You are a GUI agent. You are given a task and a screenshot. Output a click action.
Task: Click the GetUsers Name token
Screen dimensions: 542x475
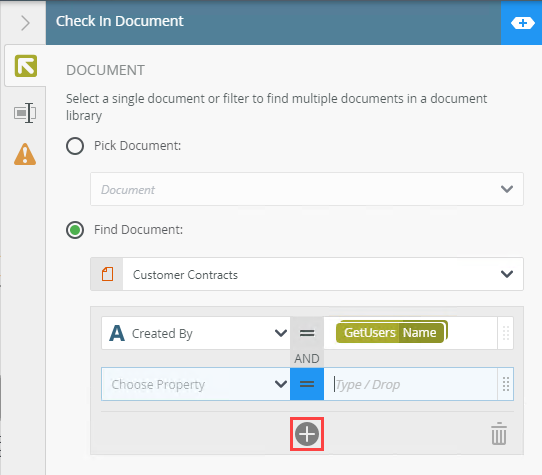pos(391,332)
